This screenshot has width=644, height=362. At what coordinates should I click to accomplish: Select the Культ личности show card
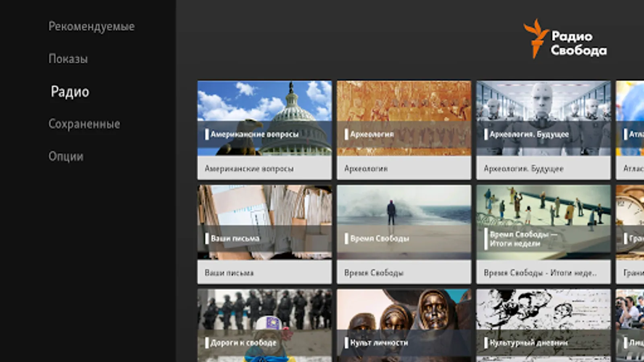tap(404, 325)
